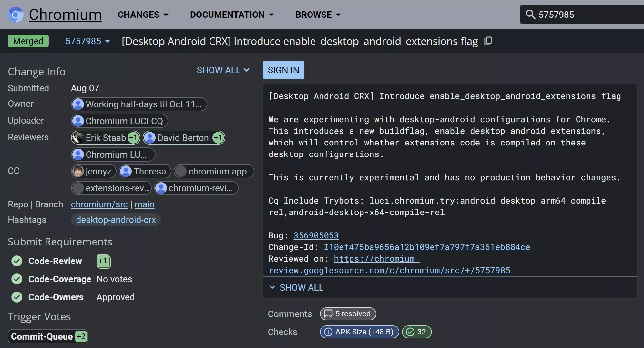The width and height of the screenshot is (644, 348).
Task: Click the SIGN IN button
Action: 283,70
